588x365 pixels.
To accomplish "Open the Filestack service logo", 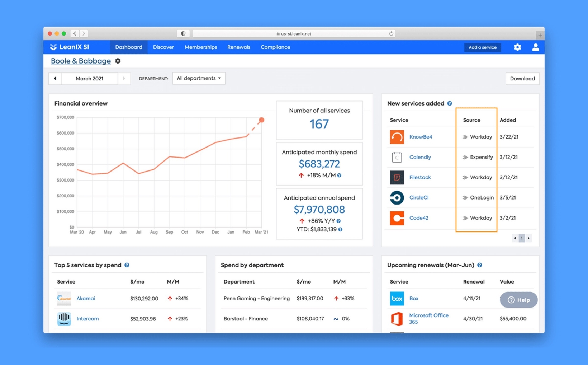I will point(397,177).
